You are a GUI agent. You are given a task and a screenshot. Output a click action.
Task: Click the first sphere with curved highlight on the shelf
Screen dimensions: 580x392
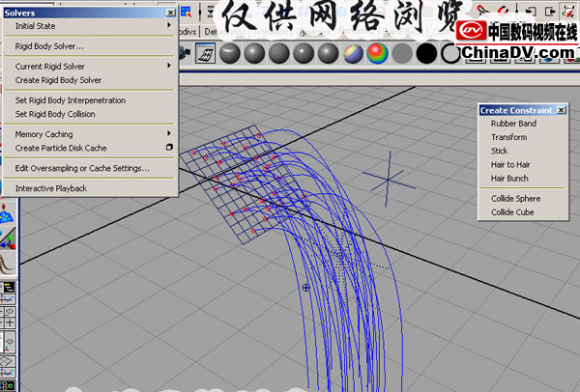point(230,53)
